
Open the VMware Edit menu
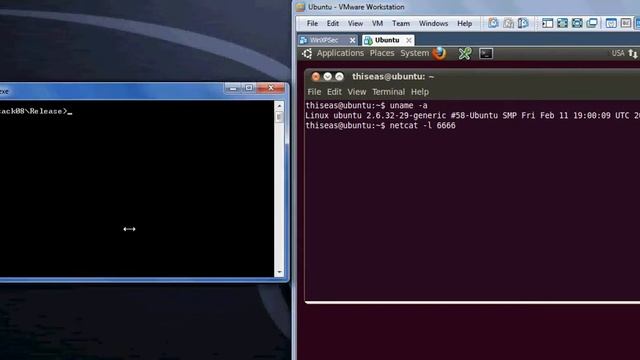click(x=333, y=24)
